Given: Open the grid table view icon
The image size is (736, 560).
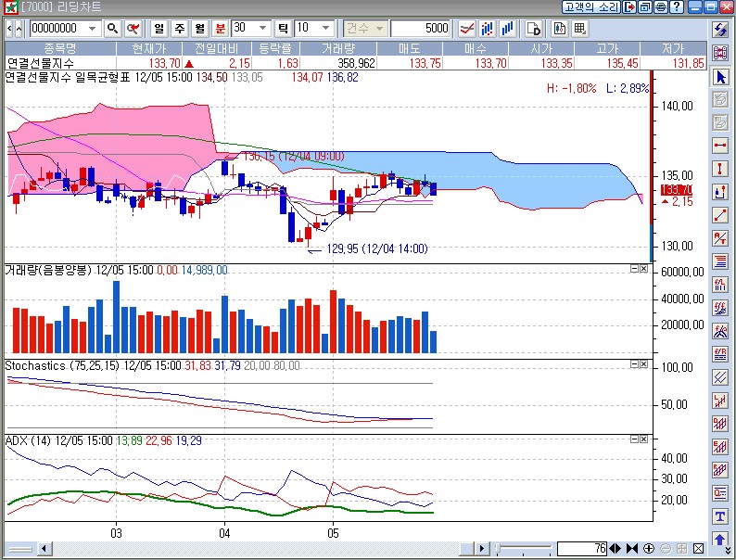Looking at the screenshot, I should (579, 28).
